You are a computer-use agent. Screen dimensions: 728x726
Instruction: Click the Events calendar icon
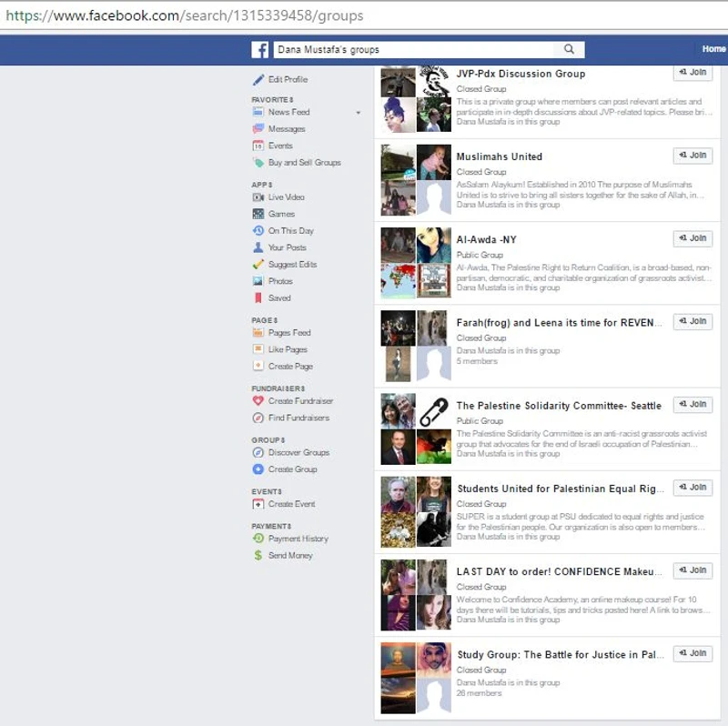(258, 146)
